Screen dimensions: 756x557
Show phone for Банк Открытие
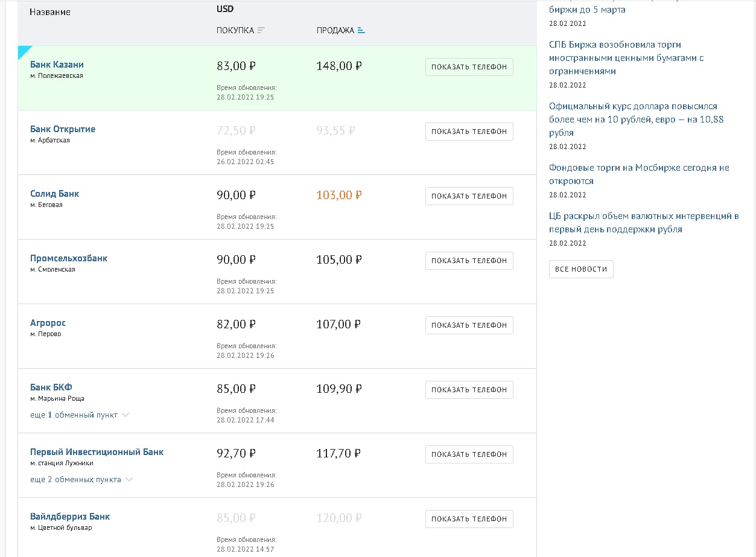(469, 132)
